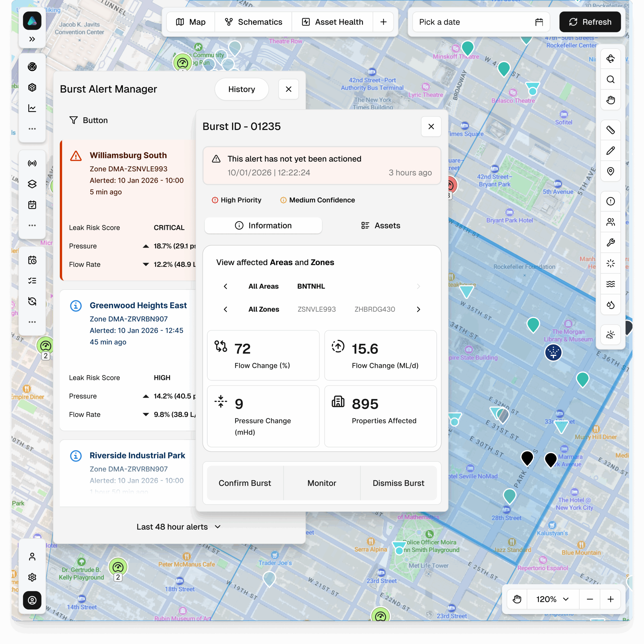Click the line chart analytics icon
The image size is (644, 644).
click(32, 108)
